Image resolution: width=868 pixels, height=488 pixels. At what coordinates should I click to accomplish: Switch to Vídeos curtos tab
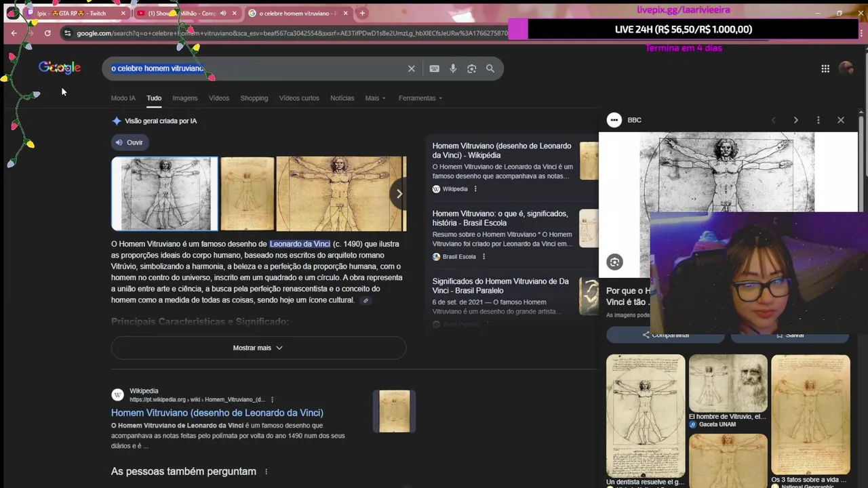click(299, 98)
